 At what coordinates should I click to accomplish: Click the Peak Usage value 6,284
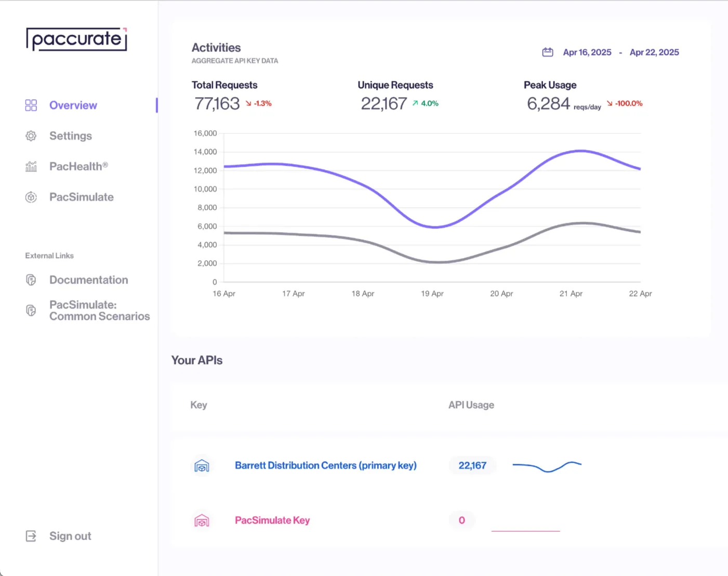(548, 103)
